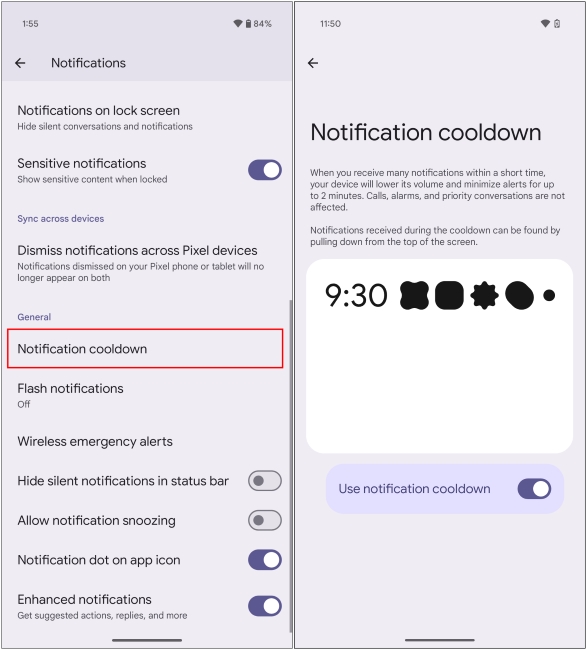
Task: Open Notifications on lock screen options
Action: point(145,118)
